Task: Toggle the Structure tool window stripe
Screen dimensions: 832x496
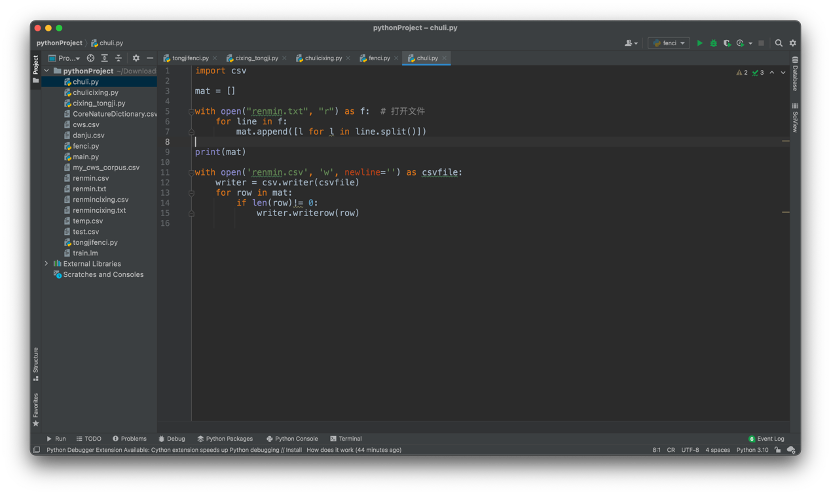Action: [x=36, y=364]
